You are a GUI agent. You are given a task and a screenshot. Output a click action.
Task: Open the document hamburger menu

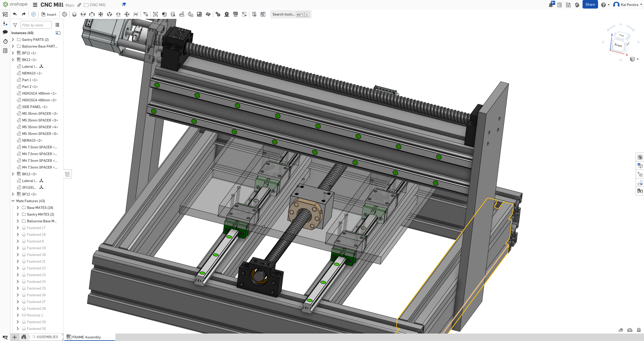coord(35,5)
